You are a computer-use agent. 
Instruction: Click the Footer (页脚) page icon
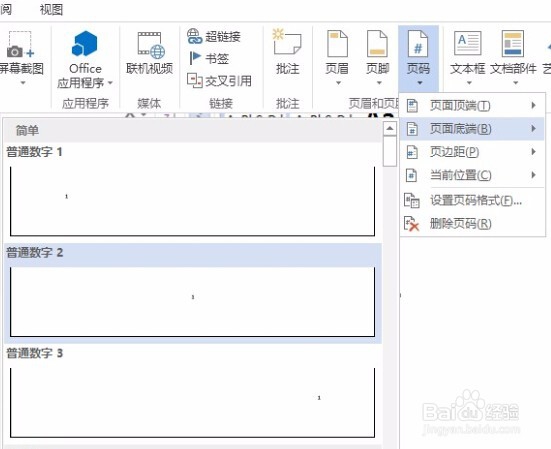point(377,44)
